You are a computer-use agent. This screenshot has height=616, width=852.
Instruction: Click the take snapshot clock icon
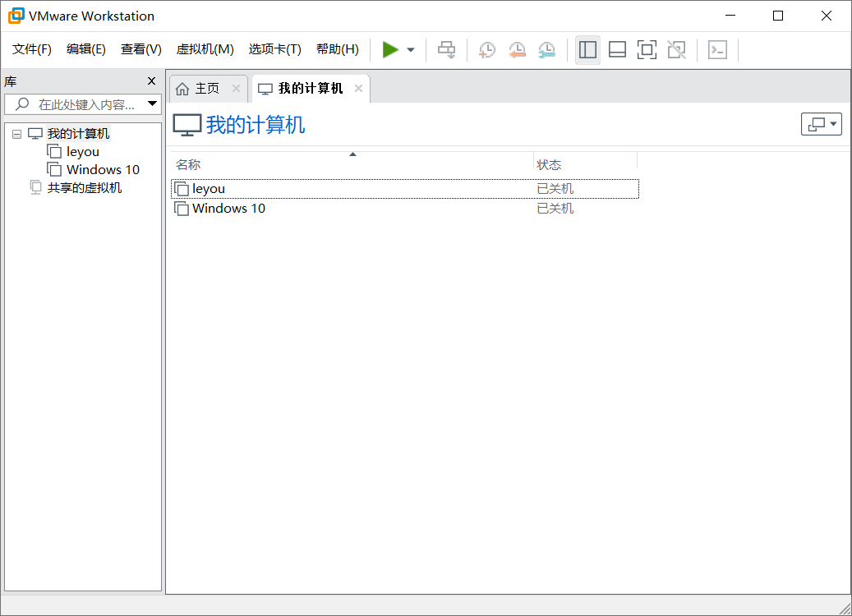tap(487, 50)
